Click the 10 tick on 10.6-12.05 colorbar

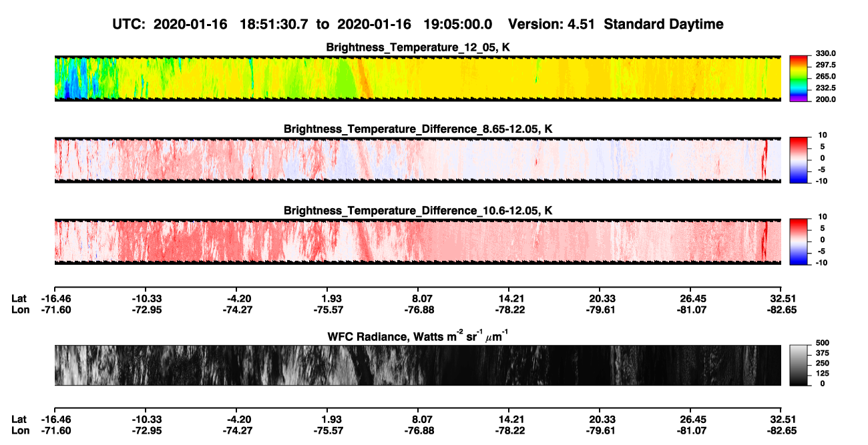coord(823,217)
